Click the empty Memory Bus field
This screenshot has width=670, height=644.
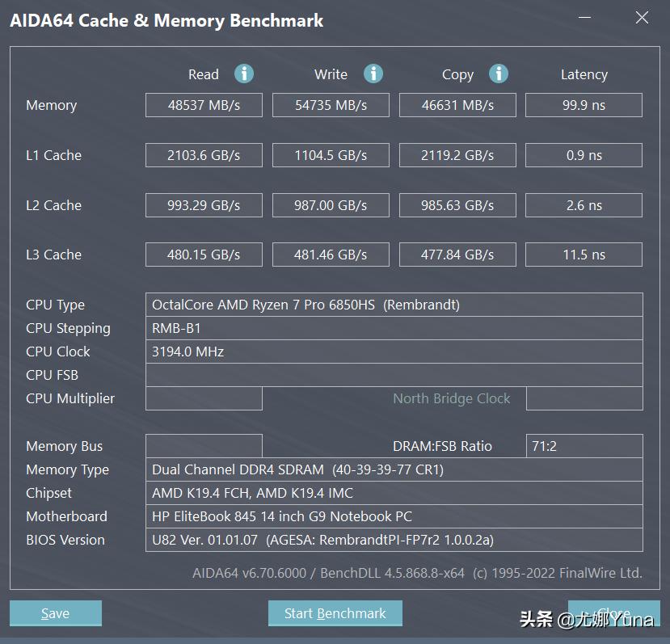point(204,446)
